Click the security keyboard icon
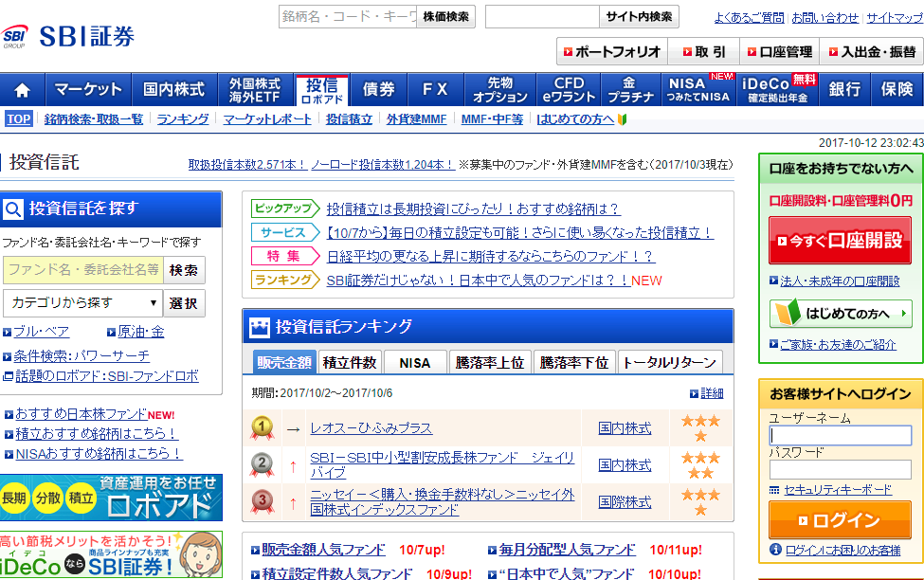Screen dimensions: 924x580 point(774,490)
